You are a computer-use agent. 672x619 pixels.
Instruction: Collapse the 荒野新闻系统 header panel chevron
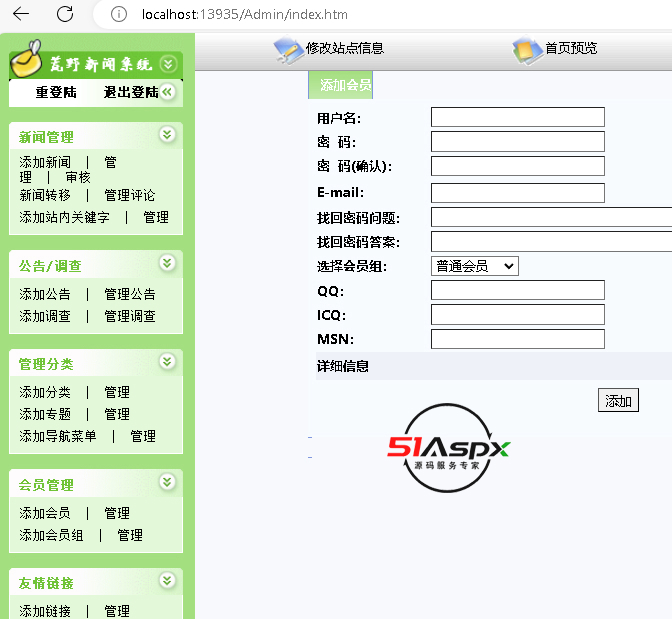[x=168, y=64]
